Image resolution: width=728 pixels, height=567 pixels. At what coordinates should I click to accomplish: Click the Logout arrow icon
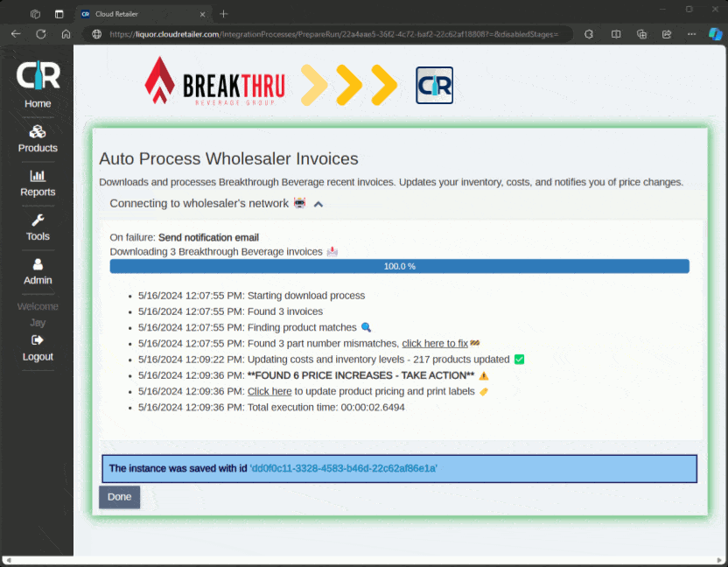(38, 339)
